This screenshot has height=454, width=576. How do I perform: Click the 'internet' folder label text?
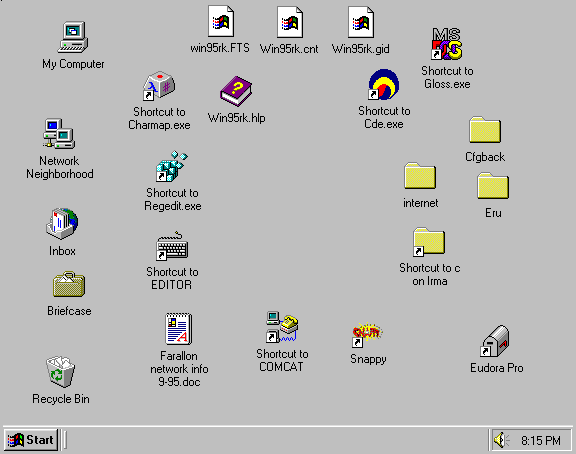click(x=421, y=203)
